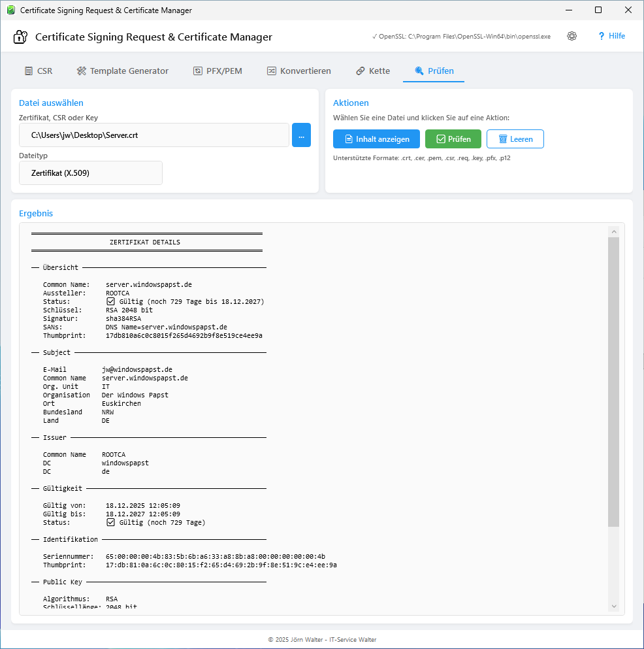Click the Inhalt anzeigen button
Viewport: 644px width, 649px height.
[x=376, y=139]
